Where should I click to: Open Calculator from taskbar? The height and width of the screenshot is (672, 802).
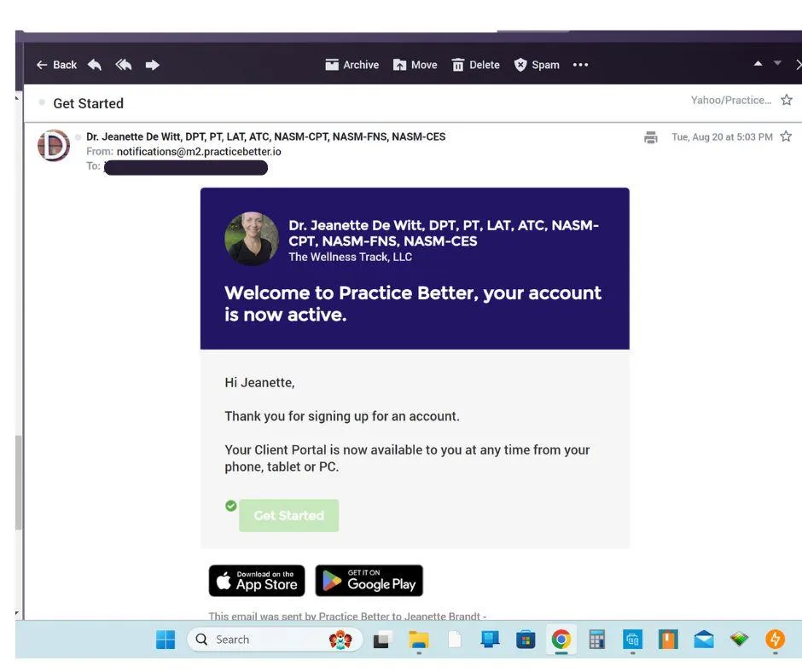(597, 640)
